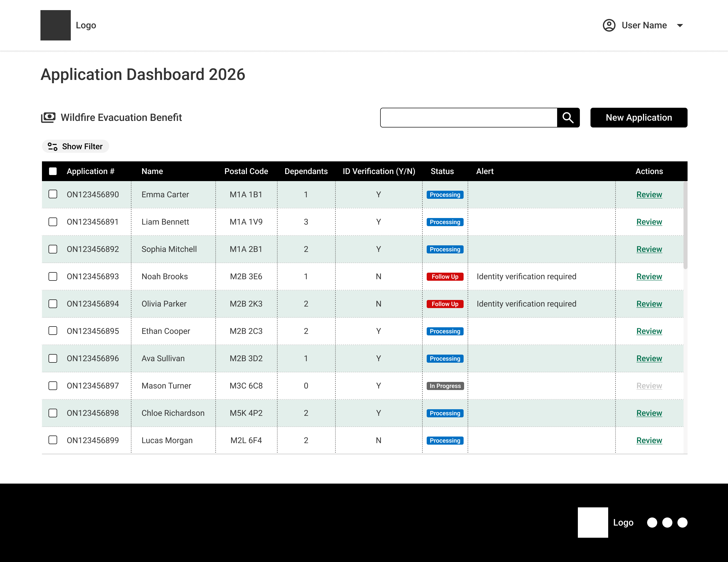Click the table's vertical scrollbar thumb
The height and width of the screenshot is (562, 728).
pos(685,225)
